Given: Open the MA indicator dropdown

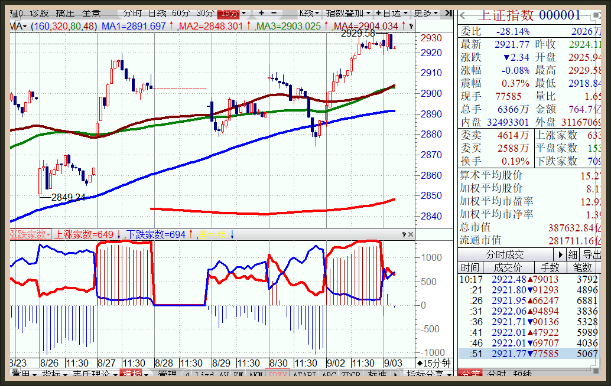Looking at the screenshot, I should 18,26.
